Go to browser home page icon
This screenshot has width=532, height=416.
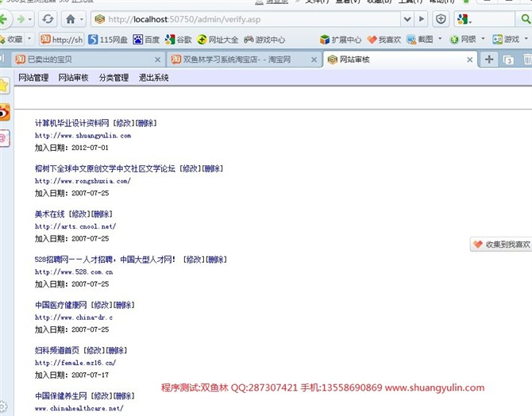click(70, 19)
